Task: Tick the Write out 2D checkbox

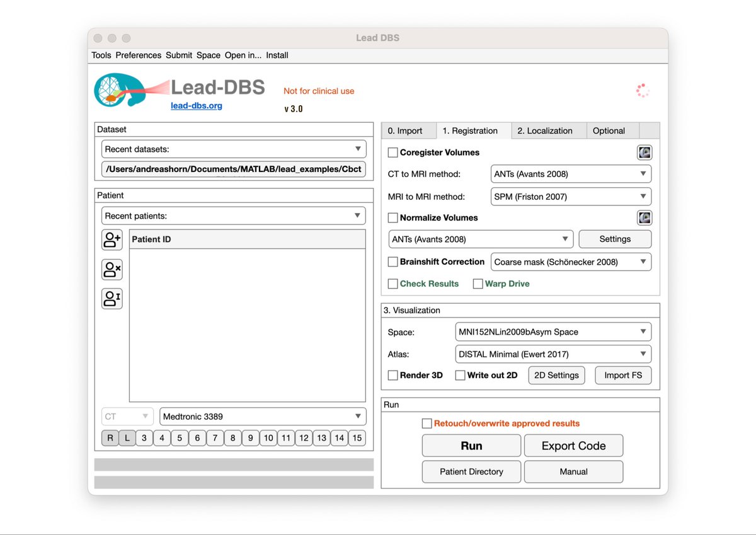Action: 460,375
